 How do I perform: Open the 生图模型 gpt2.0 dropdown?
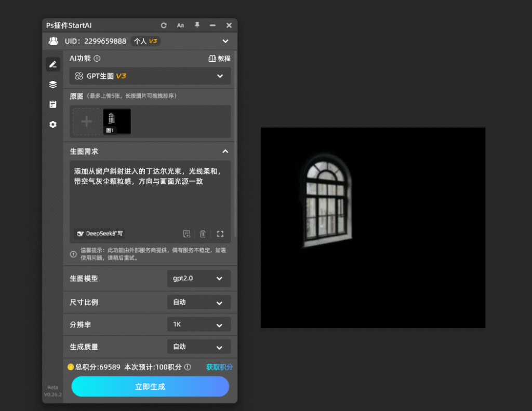pyautogui.click(x=199, y=279)
